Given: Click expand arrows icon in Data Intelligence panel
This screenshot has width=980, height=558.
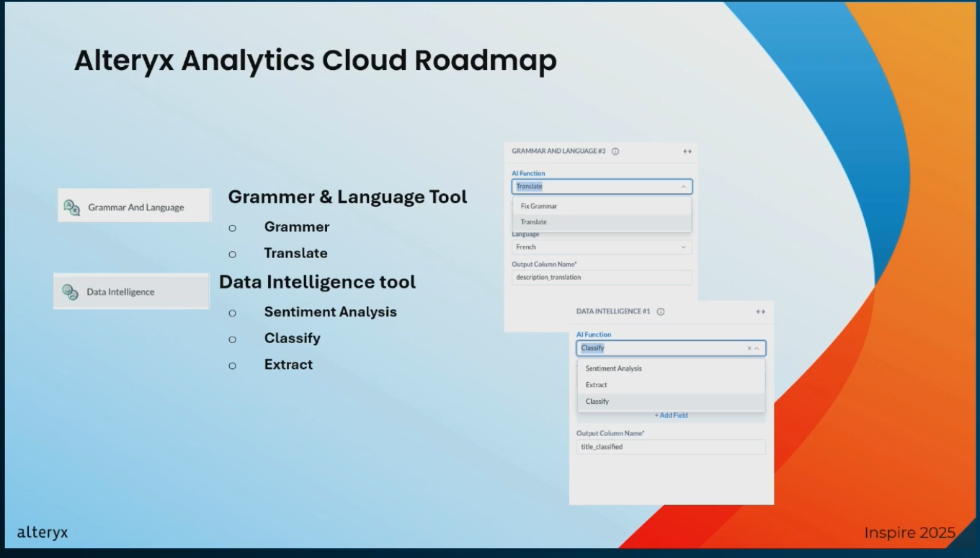Looking at the screenshot, I should tap(760, 311).
